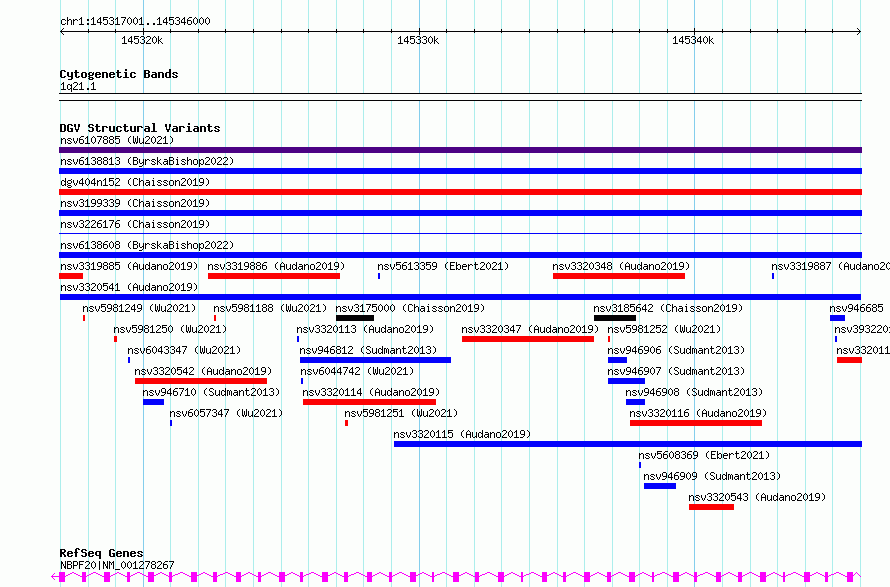
Task: Click the nsv3320115 (Audano2019) label
Action: (x=462, y=434)
